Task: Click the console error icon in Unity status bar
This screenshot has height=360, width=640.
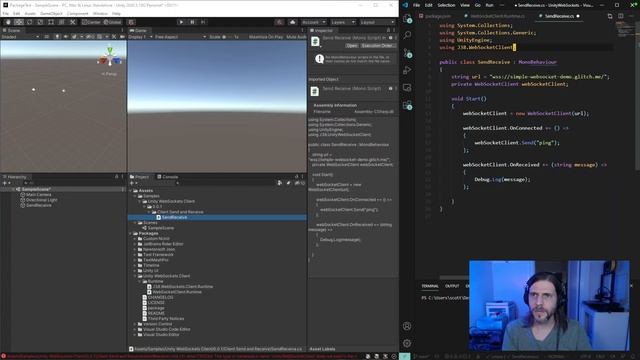Action: [3, 356]
